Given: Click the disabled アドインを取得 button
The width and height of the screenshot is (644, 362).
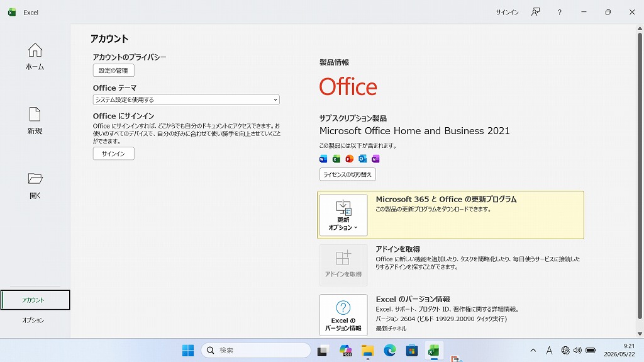Looking at the screenshot, I should click(x=343, y=265).
